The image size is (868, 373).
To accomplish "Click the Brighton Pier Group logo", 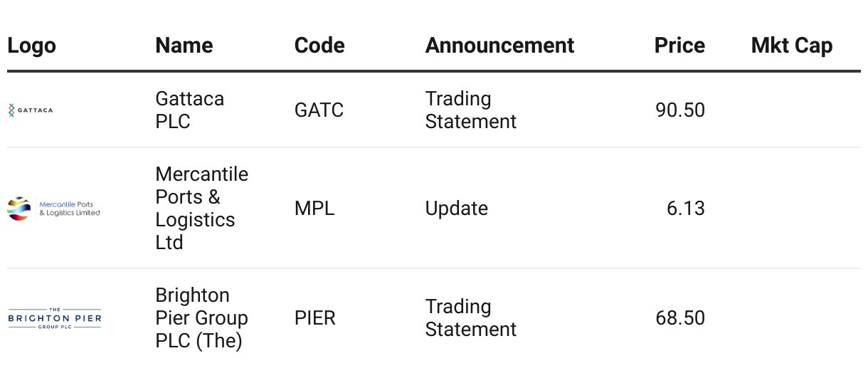I will [x=55, y=318].
